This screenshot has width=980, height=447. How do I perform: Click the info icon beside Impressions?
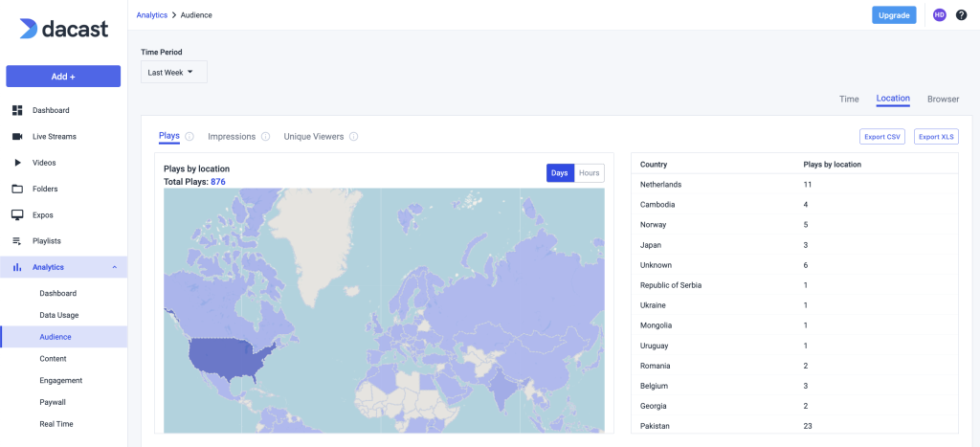[x=266, y=137]
